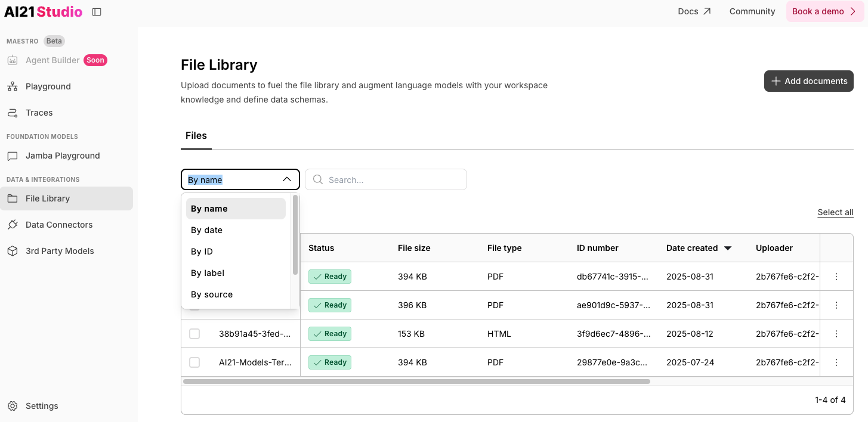Click Book a demo button
The image size is (868, 422).
825,11
